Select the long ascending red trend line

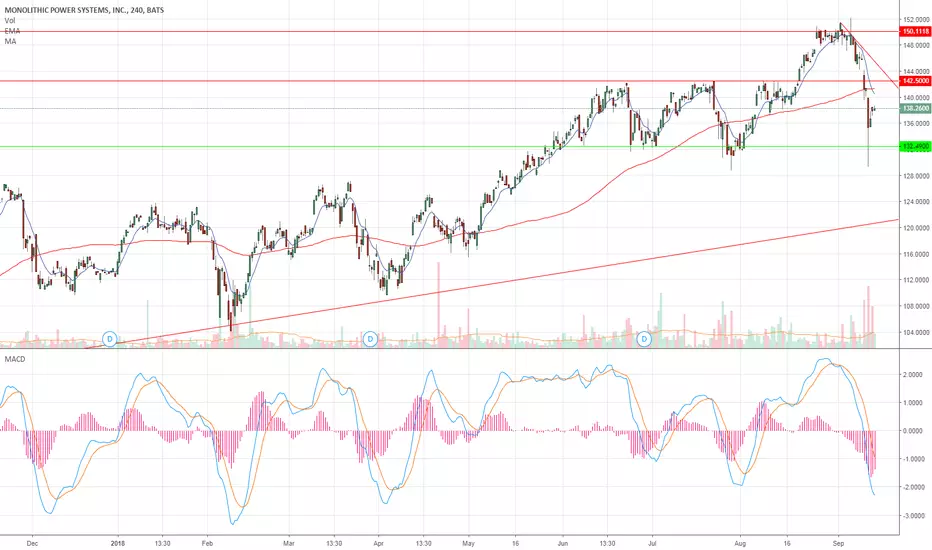click(x=493, y=284)
